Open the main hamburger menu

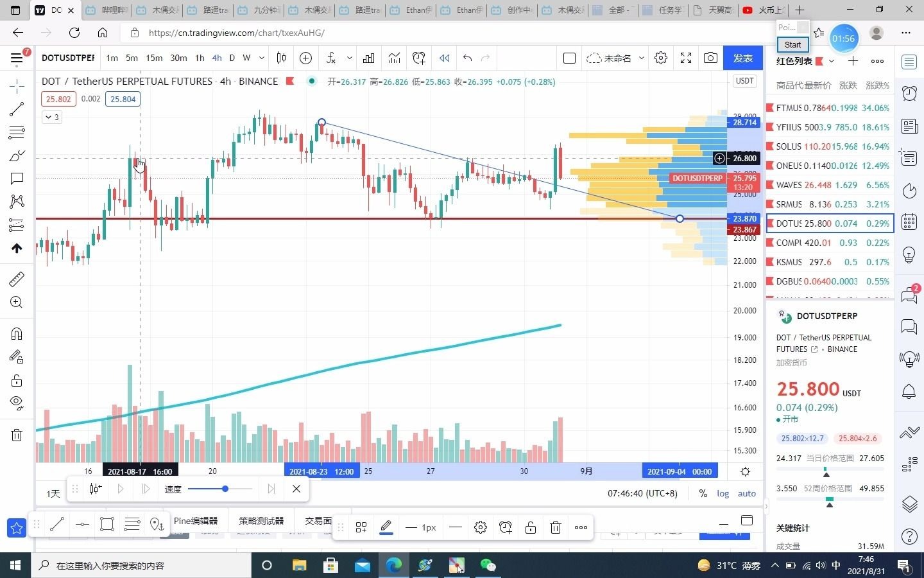[x=17, y=58]
